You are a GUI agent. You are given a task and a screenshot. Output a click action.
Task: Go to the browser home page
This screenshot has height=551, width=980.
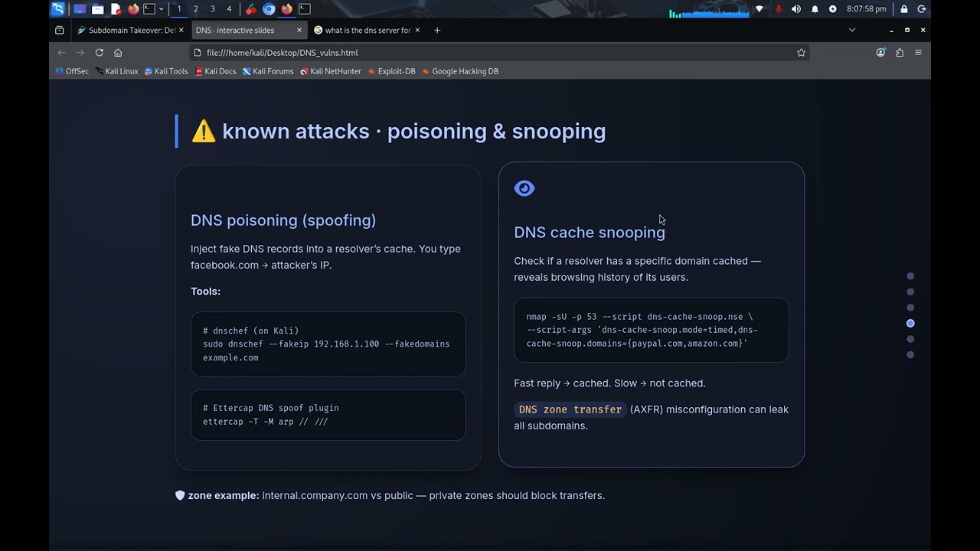[x=118, y=53]
